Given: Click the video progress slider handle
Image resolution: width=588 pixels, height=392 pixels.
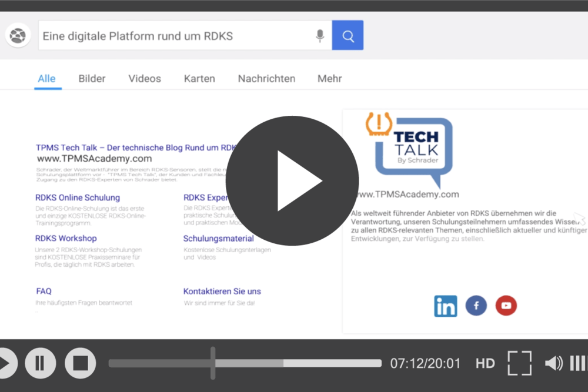Looking at the screenshot, I should click(x=213, y=363).
